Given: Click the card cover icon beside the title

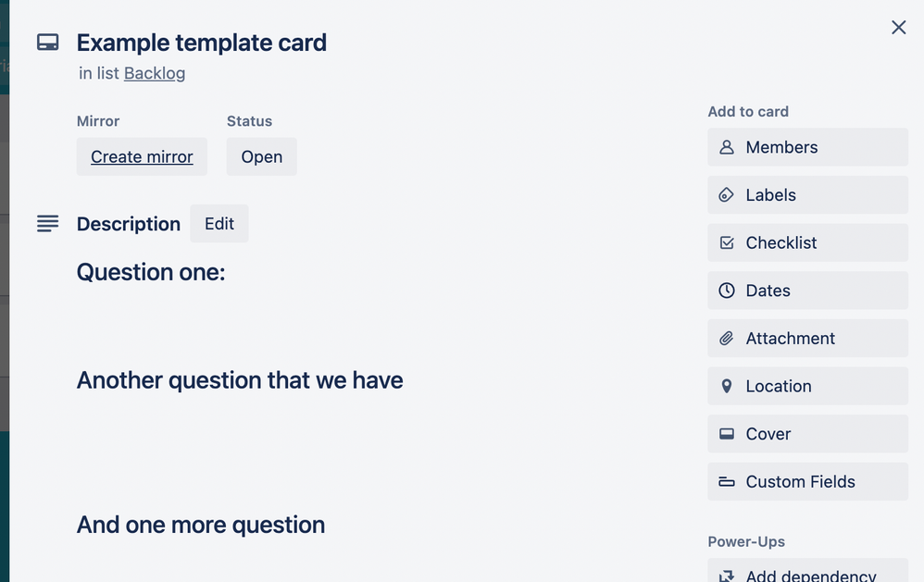Looking at the screenshot, I should pos(47,42).
